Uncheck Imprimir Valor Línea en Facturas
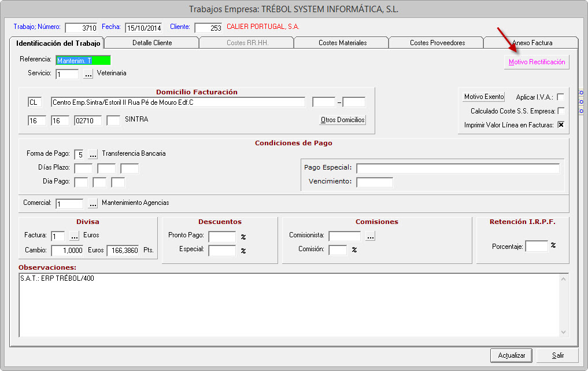Screen dimensions: 588x371 (x=561, y=124)
